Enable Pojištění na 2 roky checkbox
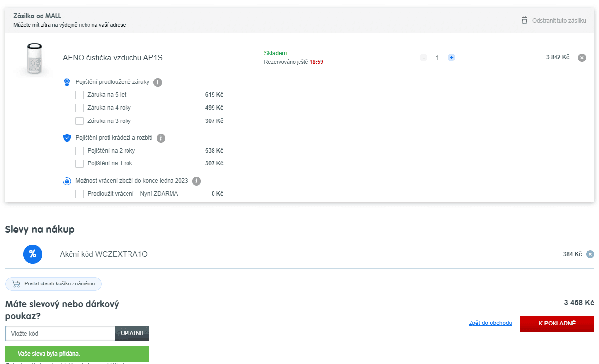 coord(79,151)
